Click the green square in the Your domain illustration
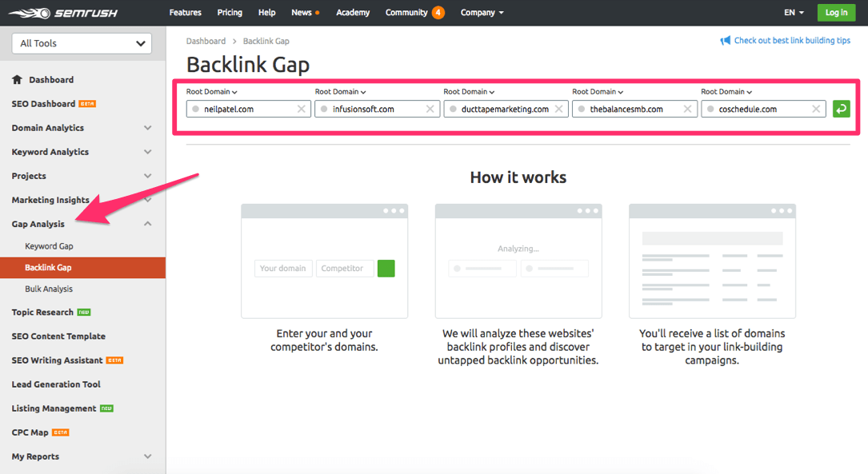 (386, 269)
